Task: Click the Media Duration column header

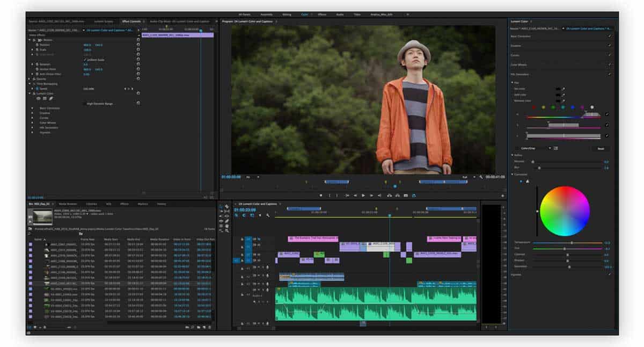Action: click(x=159, y=239)
